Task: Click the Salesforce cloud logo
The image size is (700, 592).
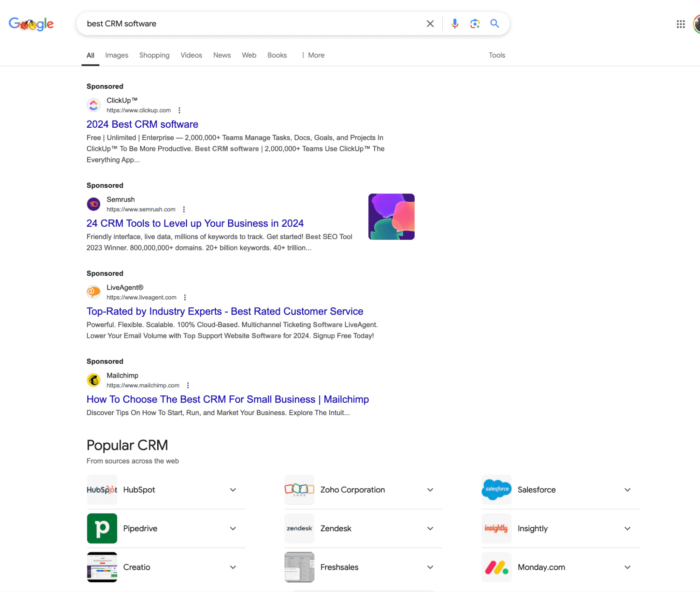Action: click(x=496, y=489)
